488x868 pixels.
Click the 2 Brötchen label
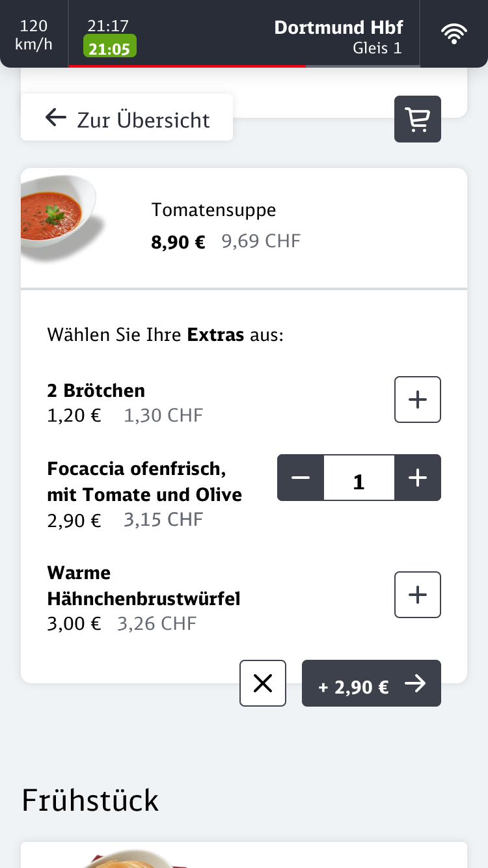click(x=96, y=390)
